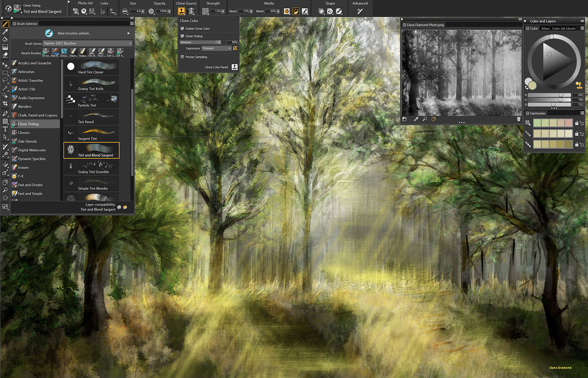Switch to the Mixer tab

[545, 29]
